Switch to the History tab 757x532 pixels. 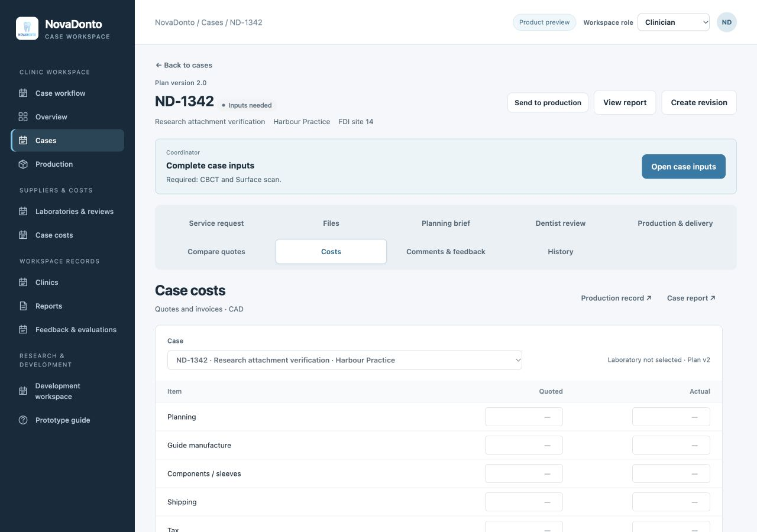[561, 252]
